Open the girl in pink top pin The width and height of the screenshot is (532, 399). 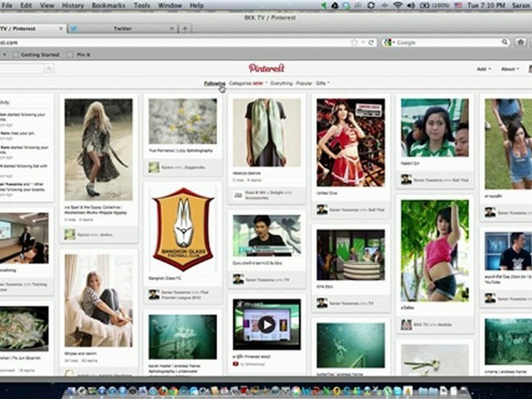[x=435, y=250]
